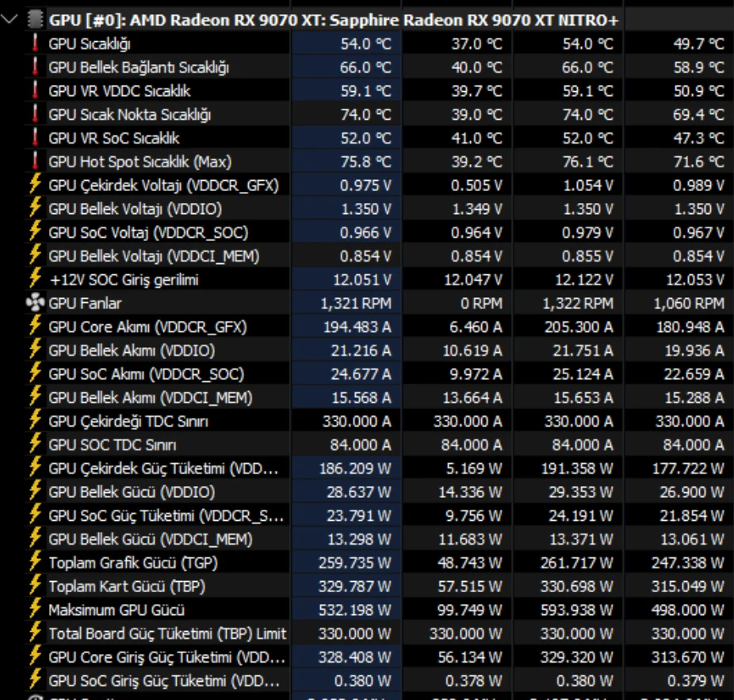734x700 pixels.
Task: Click the fan icon beside GPU Fanlar
Action: coord(35,303)
